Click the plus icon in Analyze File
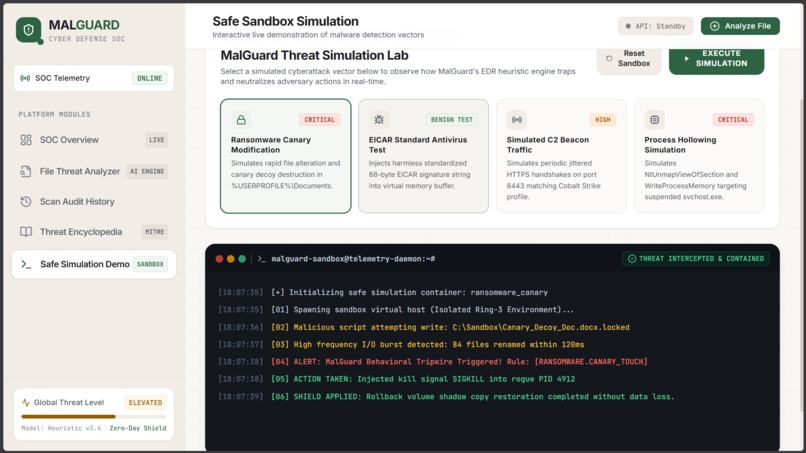 coord(715,26)
